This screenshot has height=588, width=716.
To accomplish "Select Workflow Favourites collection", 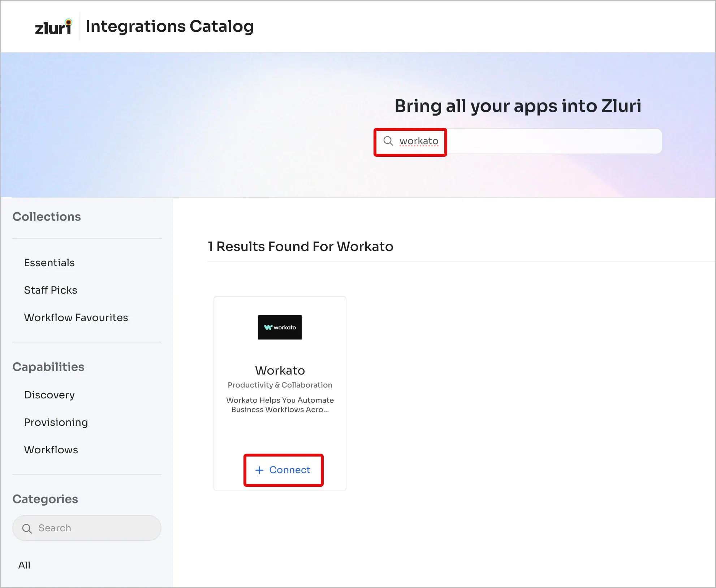I will [x=76, y=317].
